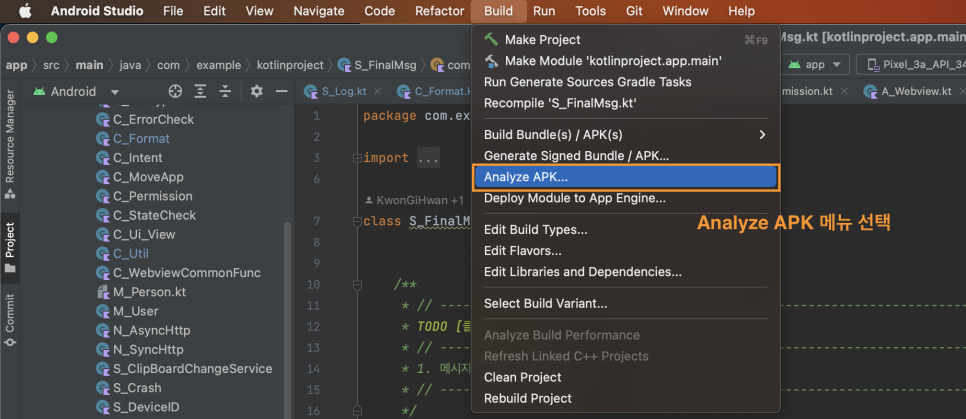966x419 pixels.
Task: Select C_Intent in project tree
Action: click(x=138, y=158)
